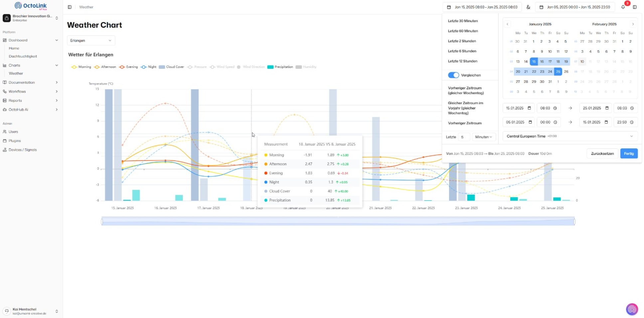Toggle the Night series in legend
This screenshot has height=318, width=644.
(x=149, y=67)
